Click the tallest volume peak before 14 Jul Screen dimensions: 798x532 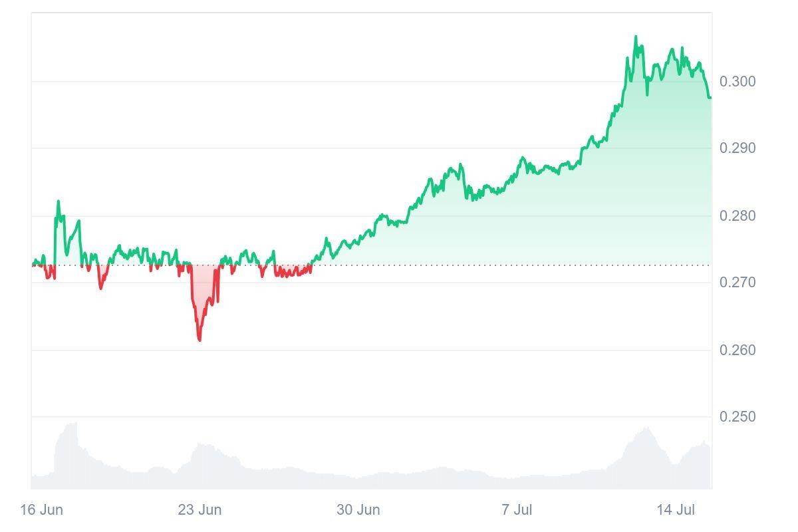(x=646, y=429)
